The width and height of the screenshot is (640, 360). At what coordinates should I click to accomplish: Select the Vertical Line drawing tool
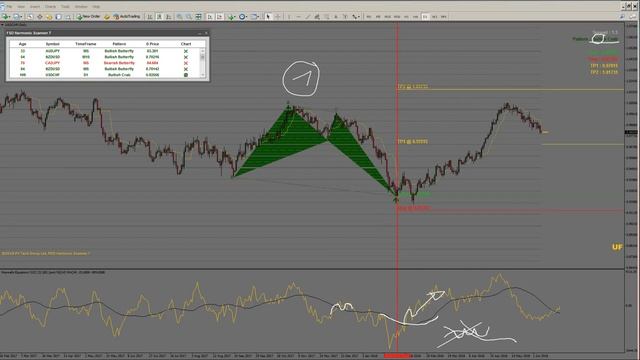click(289, 17)
